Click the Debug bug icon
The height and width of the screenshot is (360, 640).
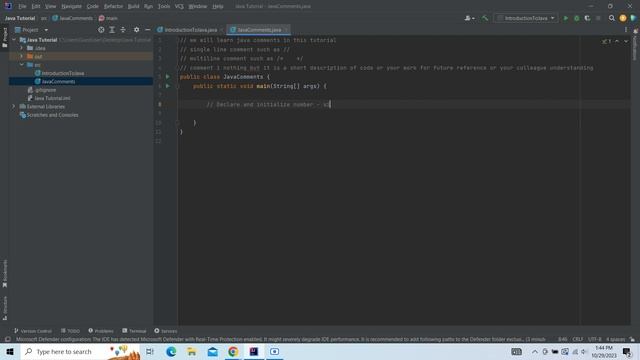576,18
